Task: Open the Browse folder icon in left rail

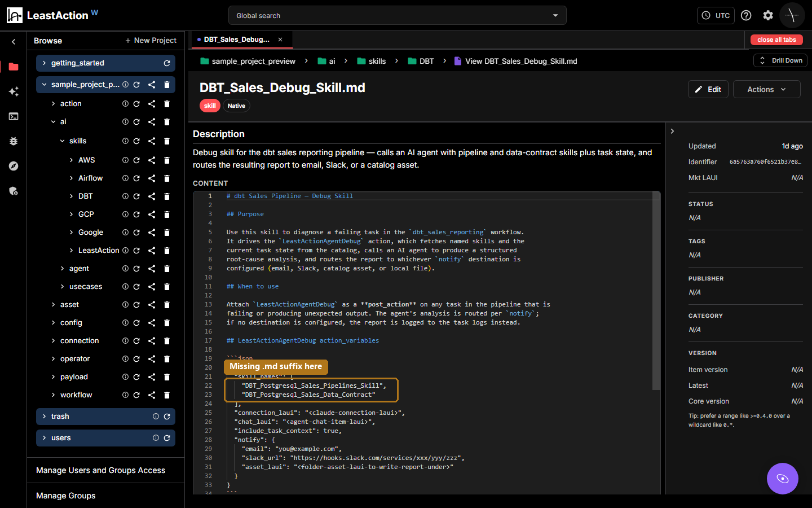Action: tap(14, 67)
